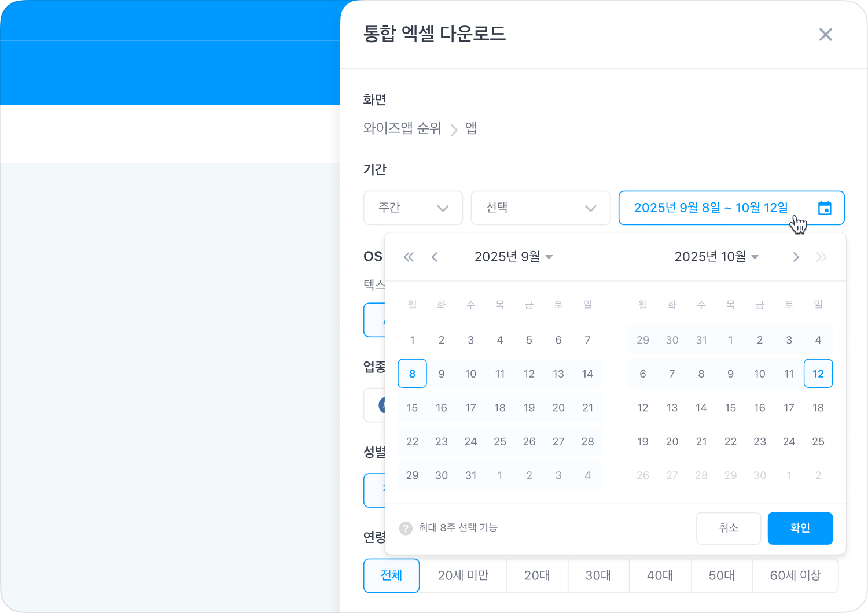868x613 pixels.
Task: Close the 통합 엑셀 다운로드 dialog
Action: pyautogui.click(x=826, y=35)
